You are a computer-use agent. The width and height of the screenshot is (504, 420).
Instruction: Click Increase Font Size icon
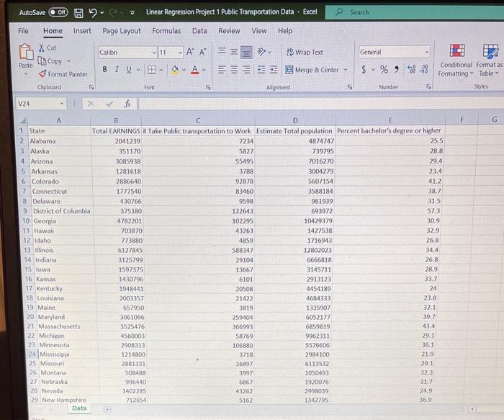190,52
